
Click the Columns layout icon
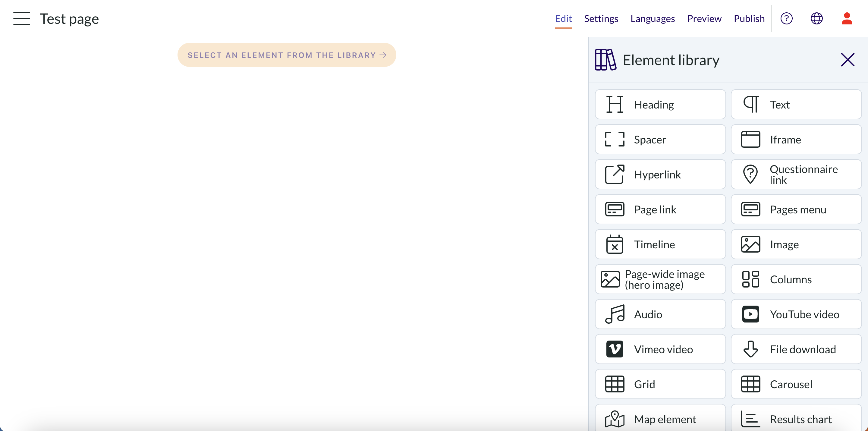[x=750, y=279]
